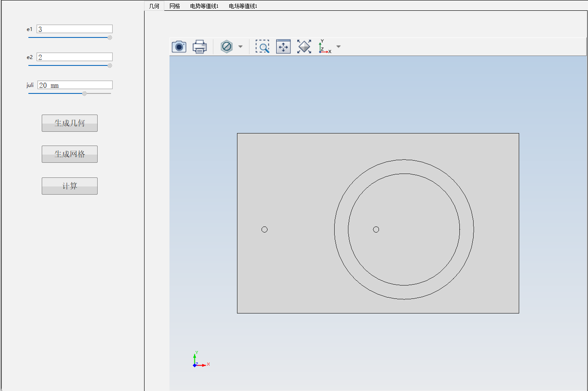Image resolution: width=588 pixels, height=391 pixels.
Task: Click the e1 slider handle
Action: click(110, 37)
